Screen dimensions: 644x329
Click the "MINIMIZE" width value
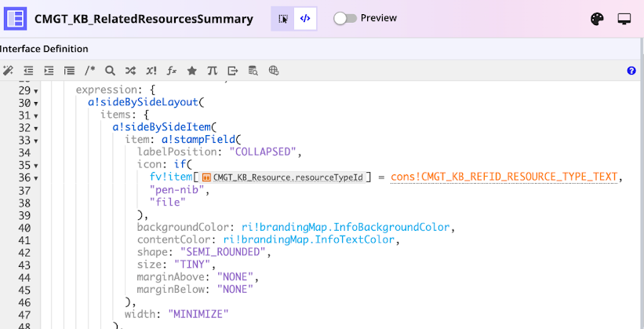point(198,314)
